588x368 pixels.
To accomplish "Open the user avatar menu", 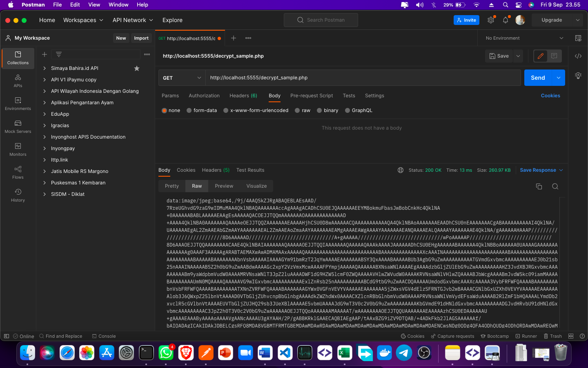I will click(520, 20).
